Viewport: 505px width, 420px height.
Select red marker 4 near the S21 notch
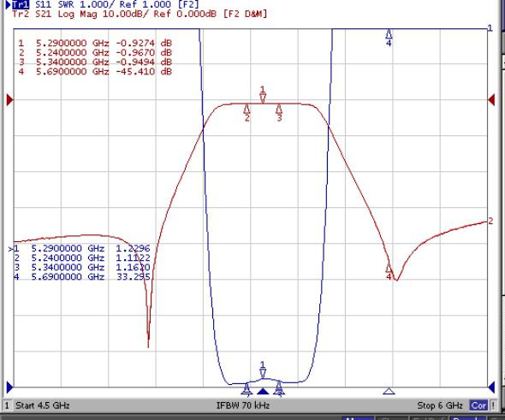(x=389, y=272)
